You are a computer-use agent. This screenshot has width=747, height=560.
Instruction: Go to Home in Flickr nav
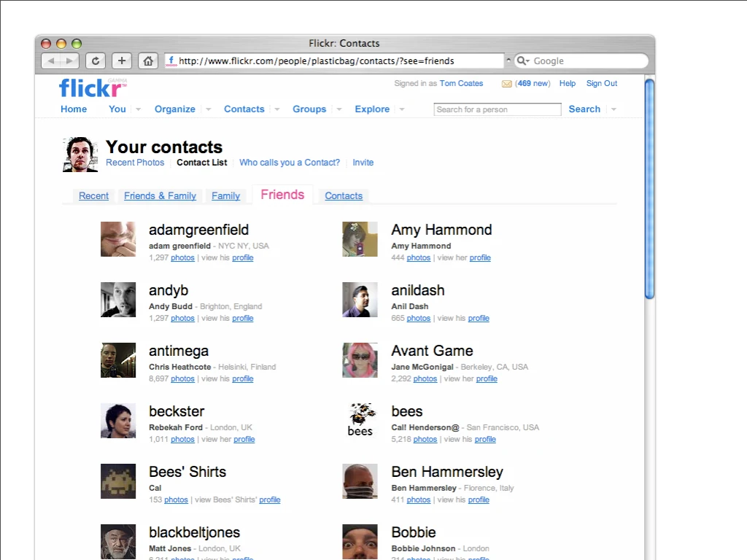(74, 109)
